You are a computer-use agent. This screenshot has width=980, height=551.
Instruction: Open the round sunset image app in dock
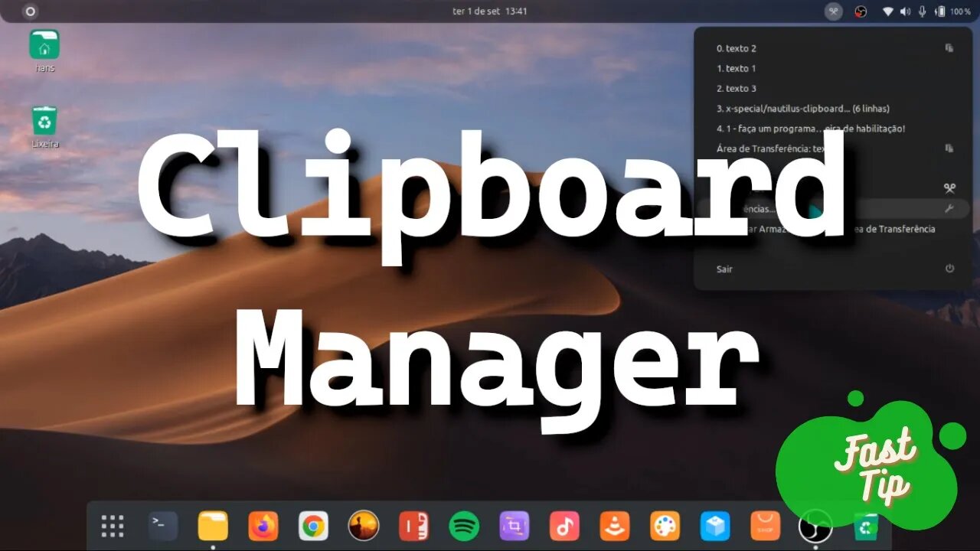(x=364, y=526)
